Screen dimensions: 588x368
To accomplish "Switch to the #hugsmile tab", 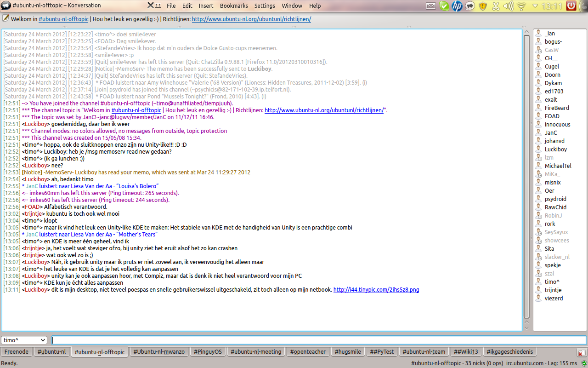I will click(348, 351).
